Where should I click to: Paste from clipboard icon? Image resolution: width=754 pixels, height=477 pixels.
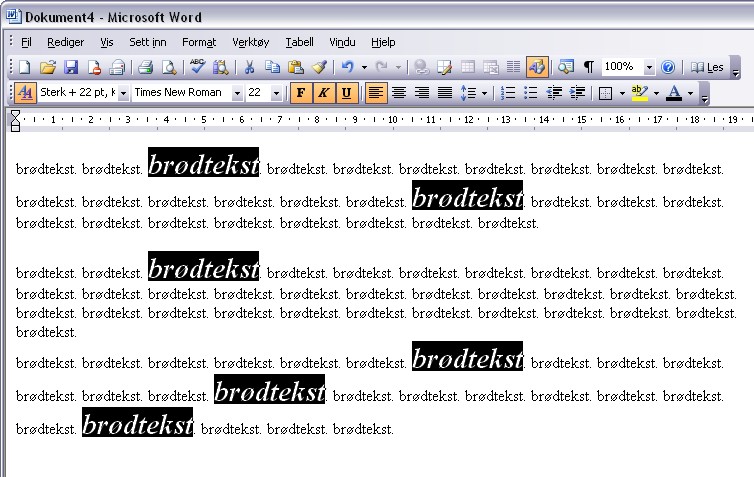[x=296, y=67]
